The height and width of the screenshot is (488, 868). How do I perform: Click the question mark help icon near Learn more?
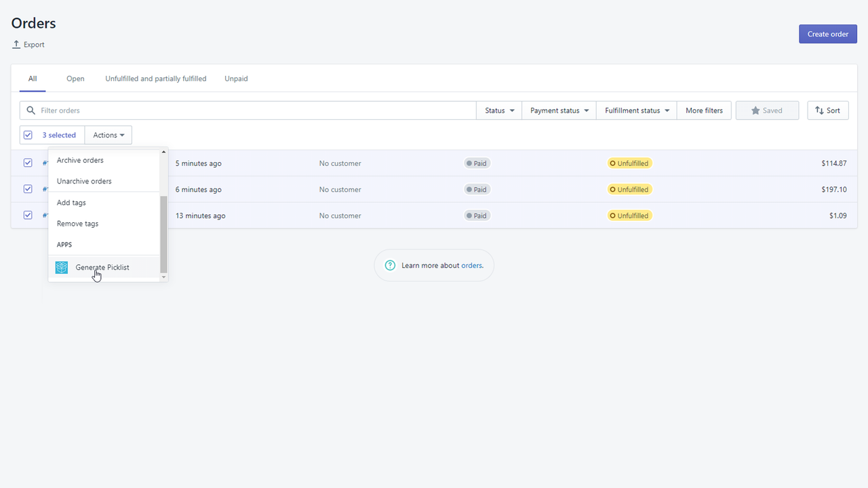(390, 265)
